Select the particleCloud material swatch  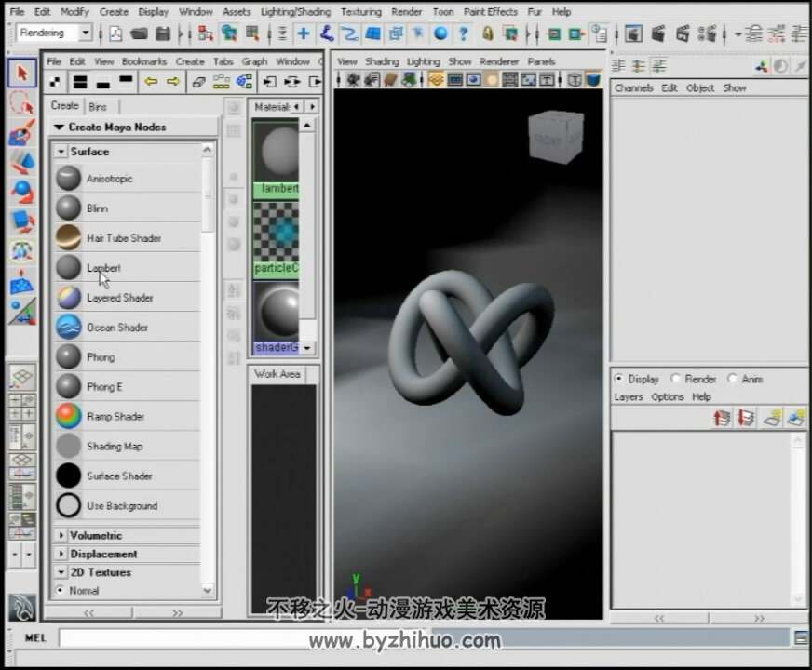[276, 238]
